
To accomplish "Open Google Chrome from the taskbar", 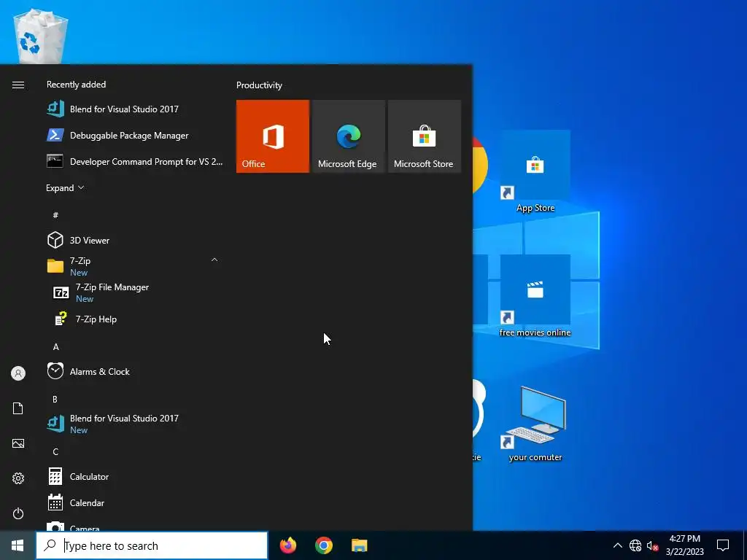I will (323, 545).
